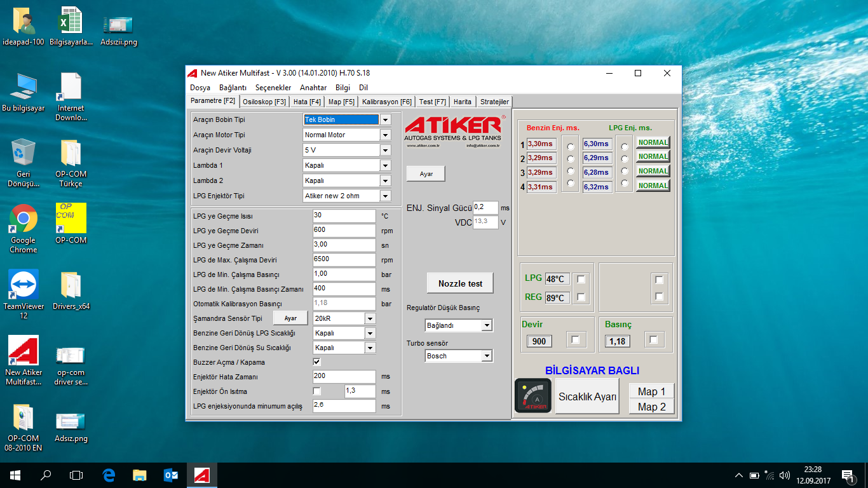Click ENJ. Sinyal Gücü input field
The image size is (868, 488).
(485, 208)
